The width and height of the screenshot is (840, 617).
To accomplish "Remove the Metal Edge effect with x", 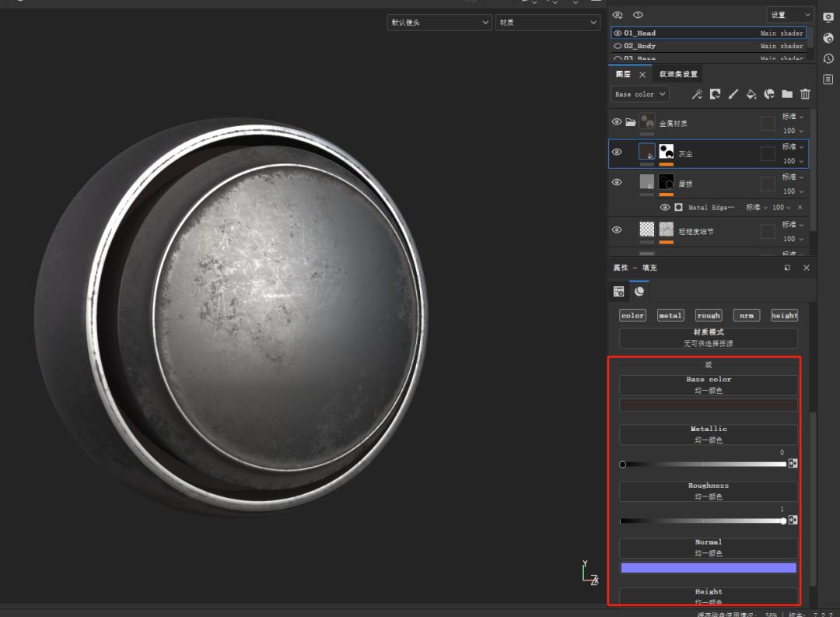I will click(800, 208).
